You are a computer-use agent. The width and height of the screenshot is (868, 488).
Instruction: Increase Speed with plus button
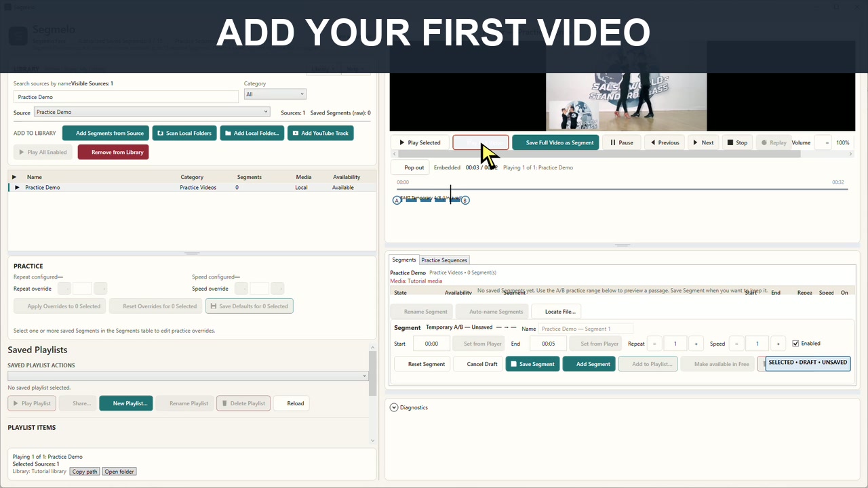[x=778, y=344]
